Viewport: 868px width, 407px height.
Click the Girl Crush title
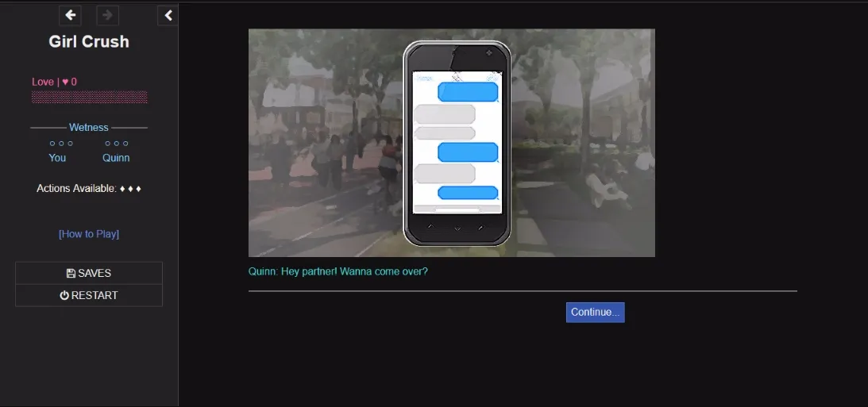89,42
